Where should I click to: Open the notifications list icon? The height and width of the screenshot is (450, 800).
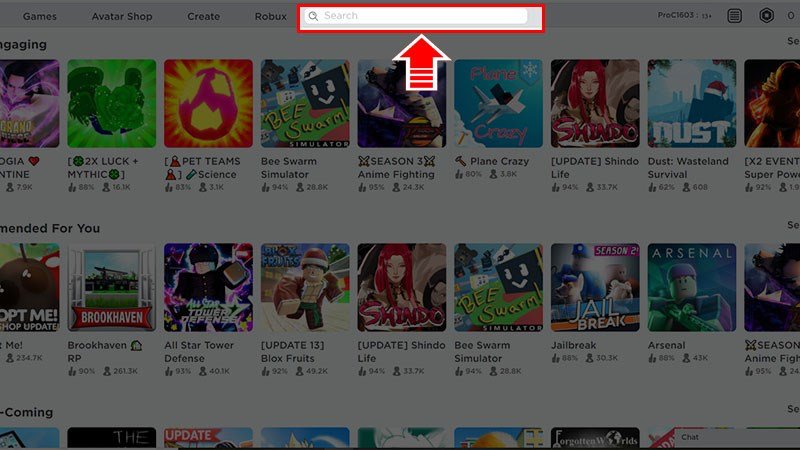735,16
